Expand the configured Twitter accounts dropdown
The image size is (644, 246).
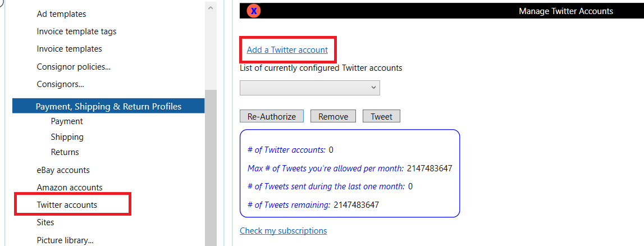pyautogui.click(x=310, y=88)
